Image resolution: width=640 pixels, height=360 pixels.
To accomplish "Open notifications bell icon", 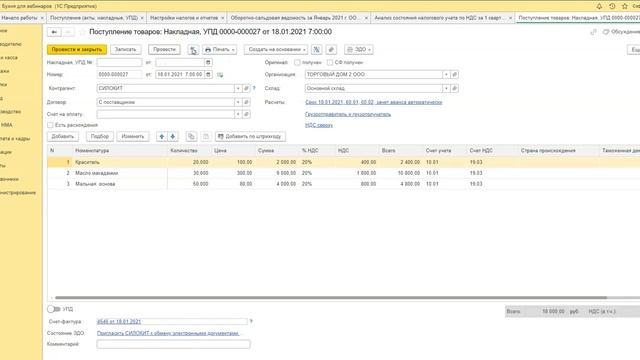I will tap(599, 6).
